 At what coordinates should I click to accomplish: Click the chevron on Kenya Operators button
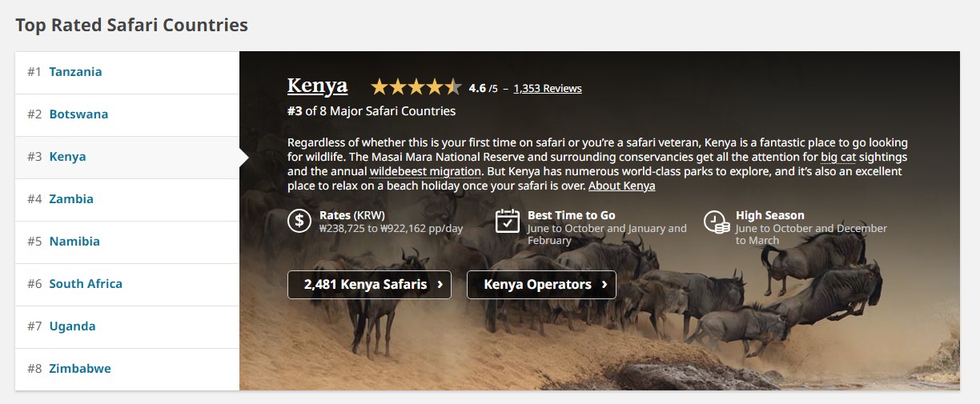tap(604, 285)
